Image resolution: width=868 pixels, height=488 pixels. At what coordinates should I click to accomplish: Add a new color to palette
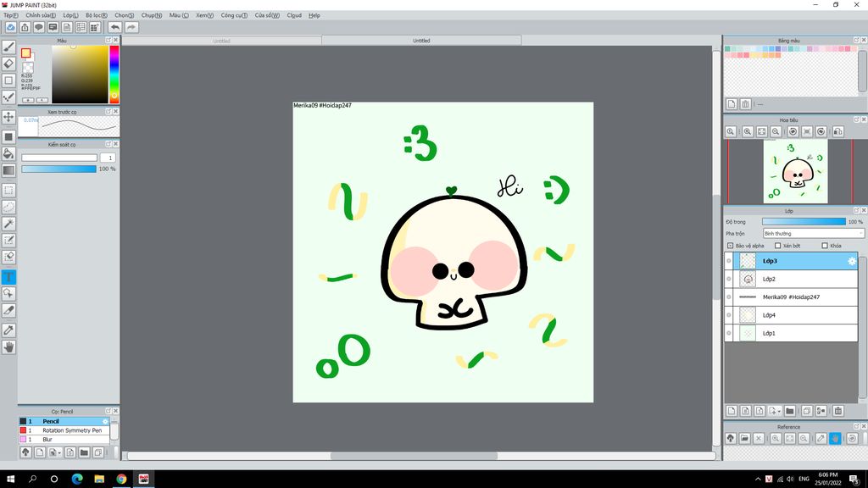732,104
